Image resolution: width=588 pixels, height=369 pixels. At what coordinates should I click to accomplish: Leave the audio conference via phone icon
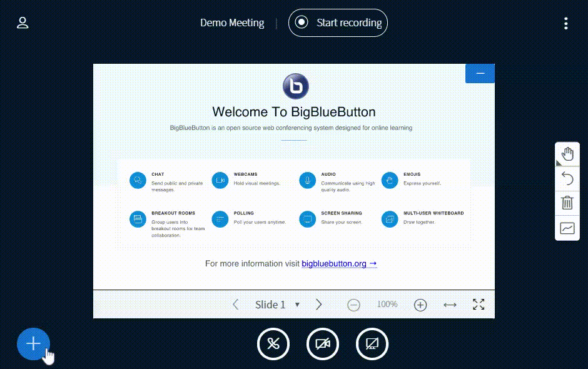click(273, 344)
